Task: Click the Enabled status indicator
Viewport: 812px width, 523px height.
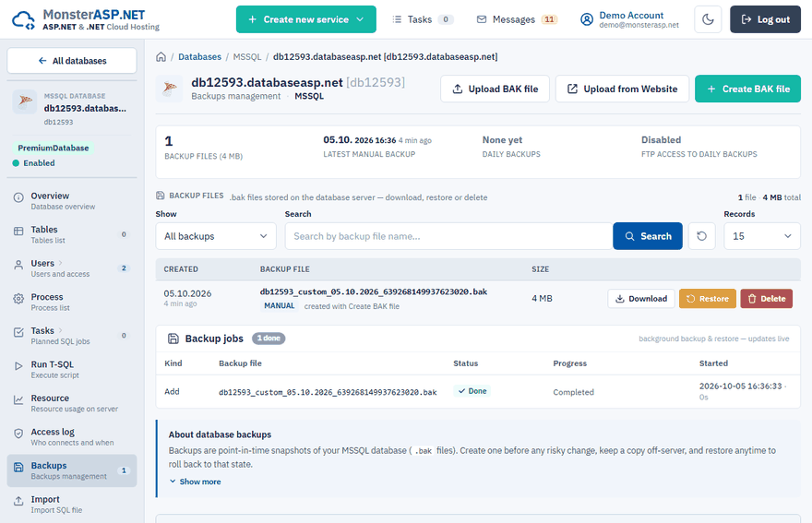Action: pyautogui.click(x=33, y=163)
